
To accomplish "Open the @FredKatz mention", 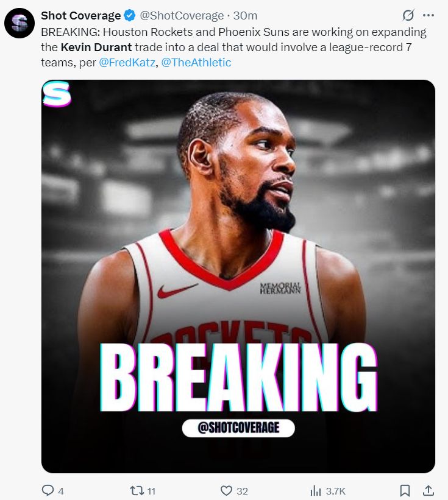I will pos(127,62).
